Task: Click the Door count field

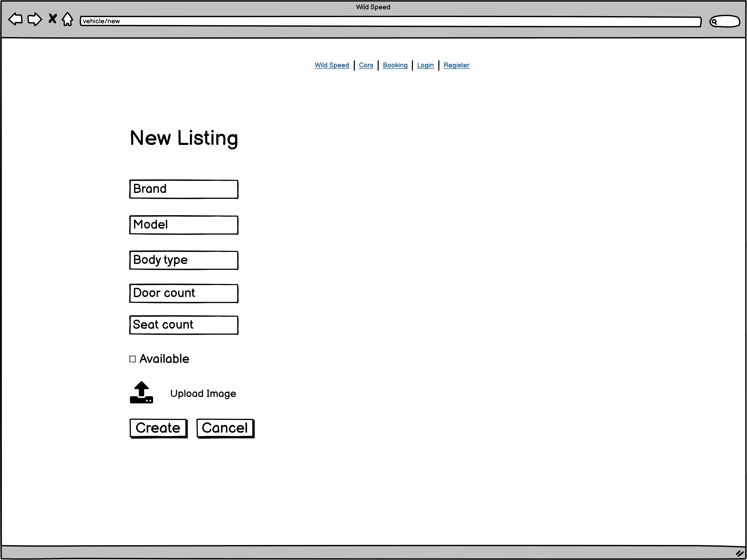Action: point(184,293)
